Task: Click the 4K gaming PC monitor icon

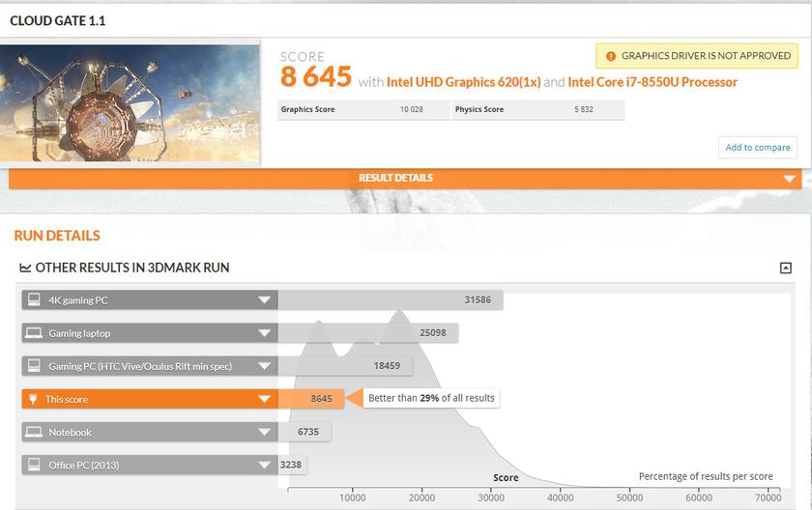Action: 34,300
